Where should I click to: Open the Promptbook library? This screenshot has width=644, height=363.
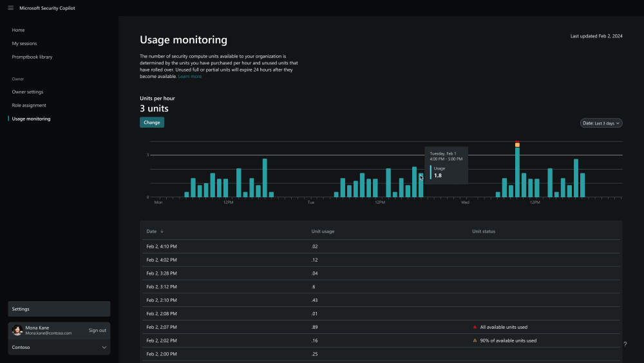(32, 57)
